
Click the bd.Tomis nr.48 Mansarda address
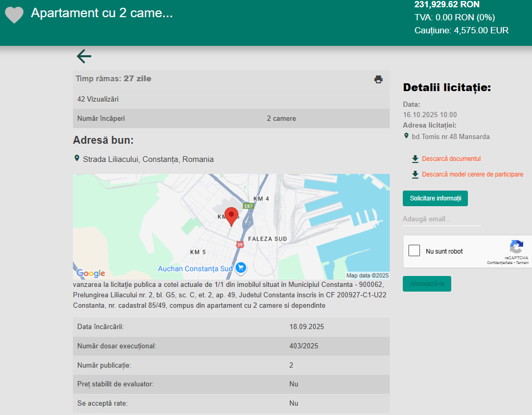pyautogui.click(x=451, y=136)
